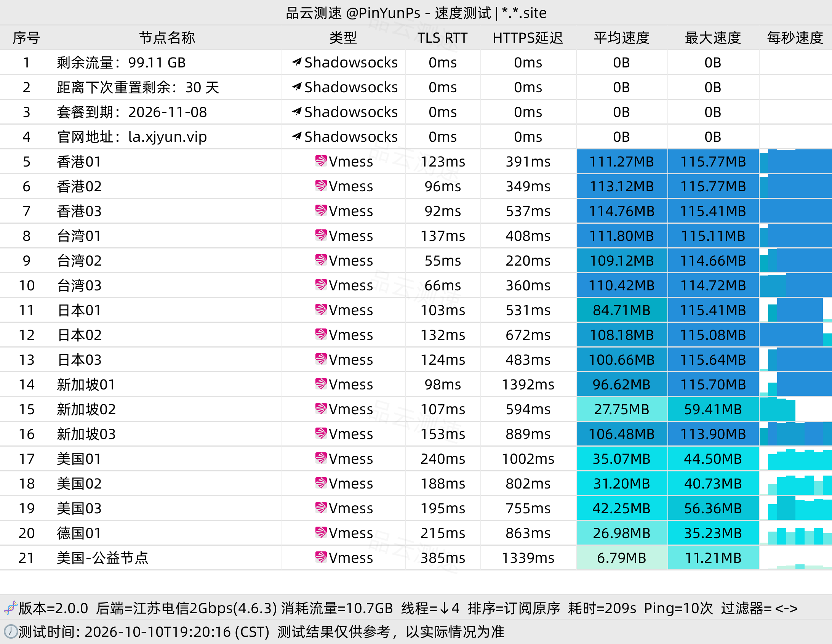Click the 消耗流量=10.7GB status text
832x644 pixels.
coord(337,608)
